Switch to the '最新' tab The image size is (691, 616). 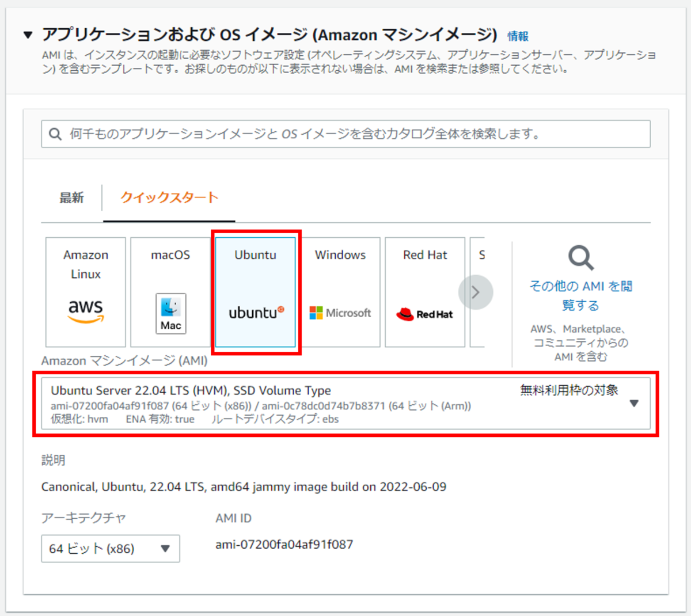[71, 198]
